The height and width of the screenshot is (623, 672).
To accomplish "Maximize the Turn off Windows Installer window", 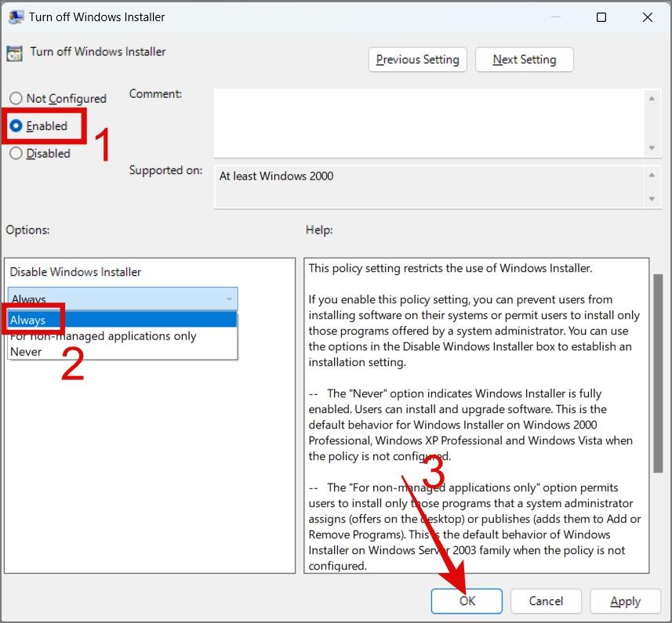I will pyautogui.click(x=601, y=17).
